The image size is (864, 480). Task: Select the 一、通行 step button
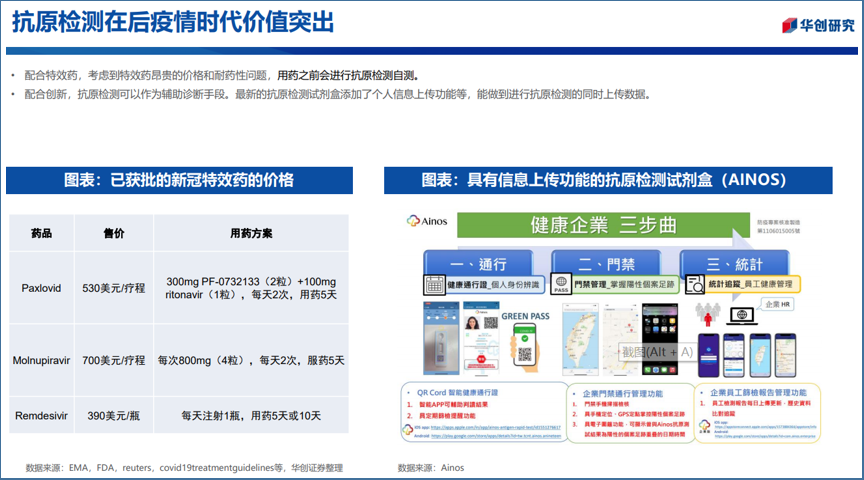tap(478, 264)
